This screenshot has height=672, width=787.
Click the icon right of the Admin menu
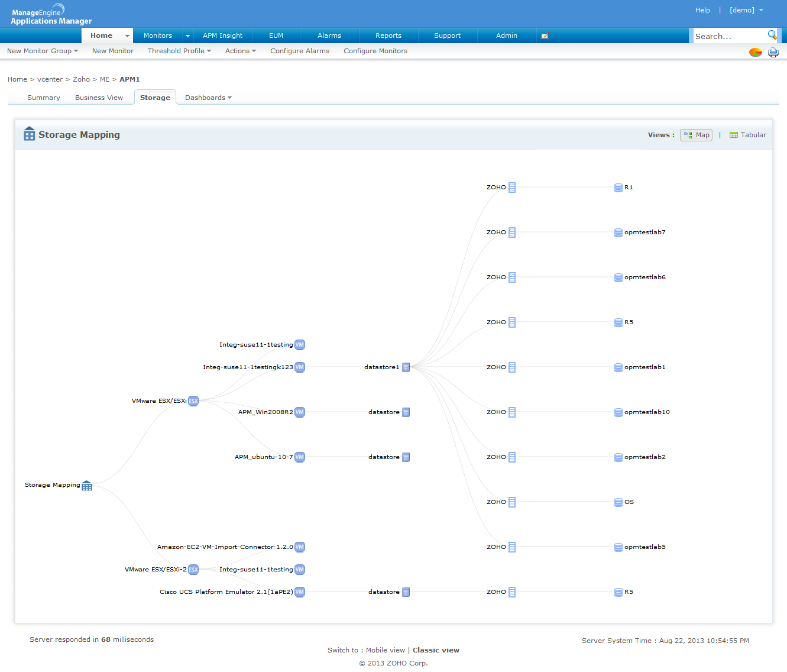[x=545, y=35]
